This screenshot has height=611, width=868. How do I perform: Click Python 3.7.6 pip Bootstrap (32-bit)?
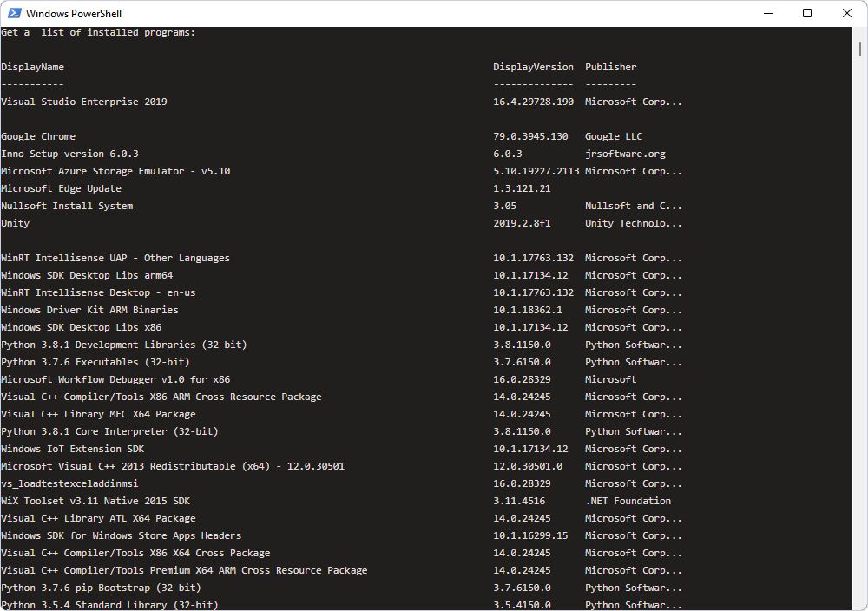(101, 588)
